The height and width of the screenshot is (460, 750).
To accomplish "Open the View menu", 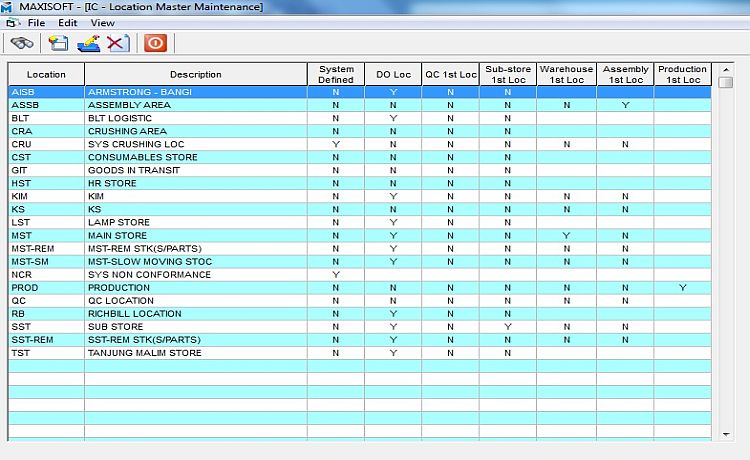I will coord(102,22).
